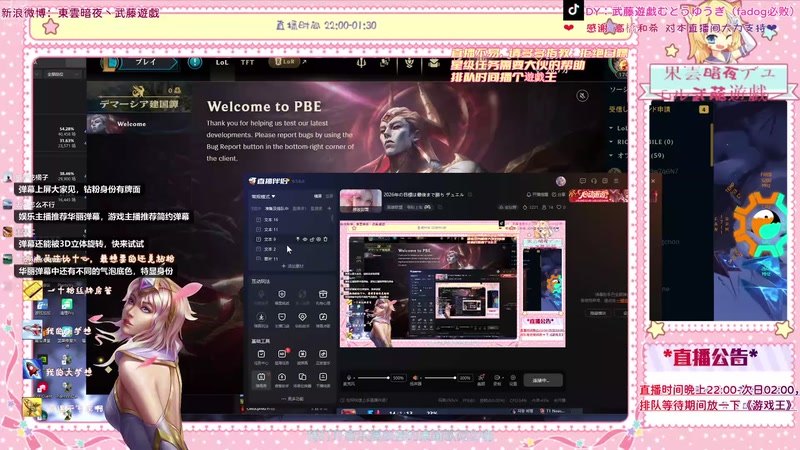Collapse the LoL friends group
Viewport: 800px width, 450px height.
pos(611,128)
